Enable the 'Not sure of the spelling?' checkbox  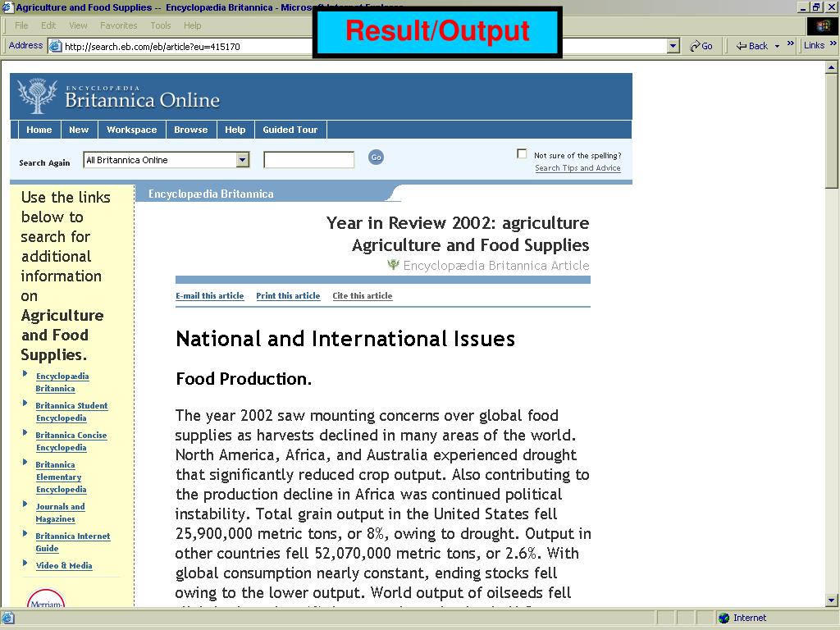tap(522, 153)
